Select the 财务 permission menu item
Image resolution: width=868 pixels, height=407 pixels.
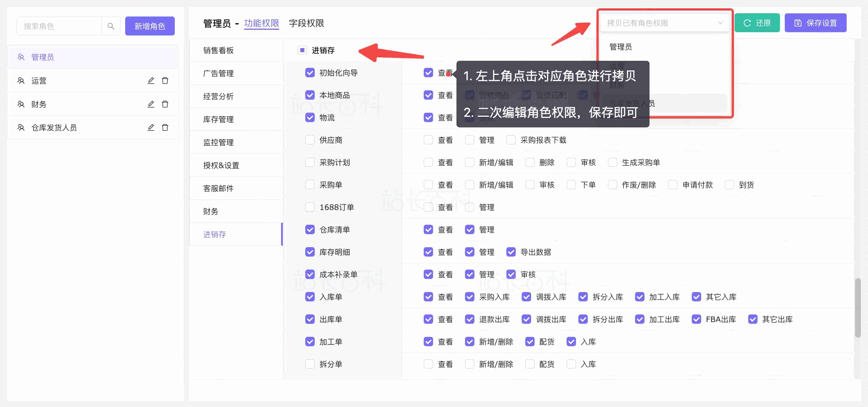pos(211,211)
